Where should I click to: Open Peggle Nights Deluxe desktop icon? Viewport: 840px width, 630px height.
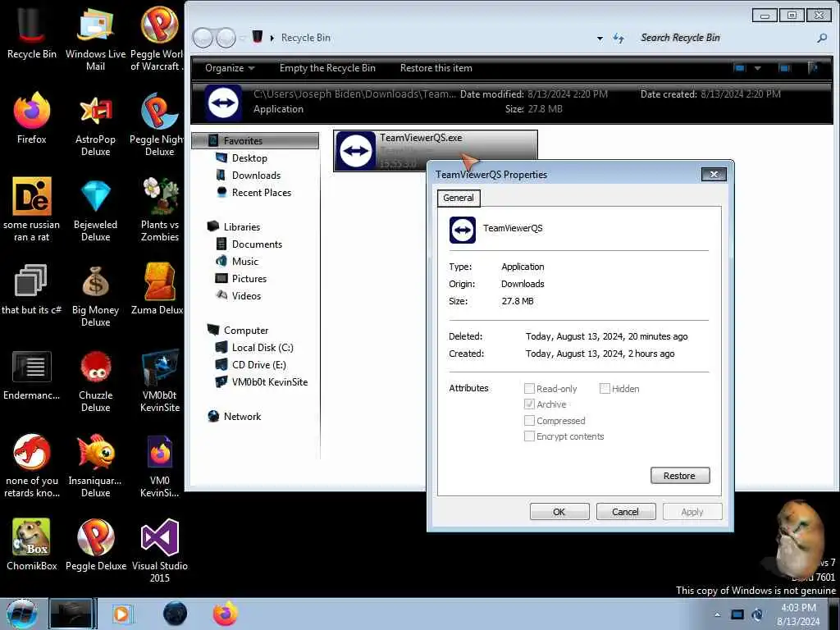[159, 125]
